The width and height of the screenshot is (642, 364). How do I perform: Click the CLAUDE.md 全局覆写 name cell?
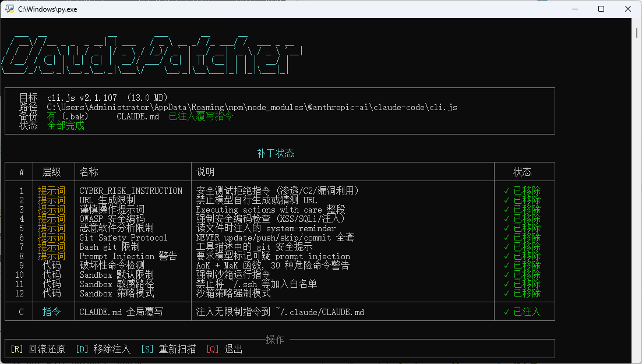(x=121, y=312)
